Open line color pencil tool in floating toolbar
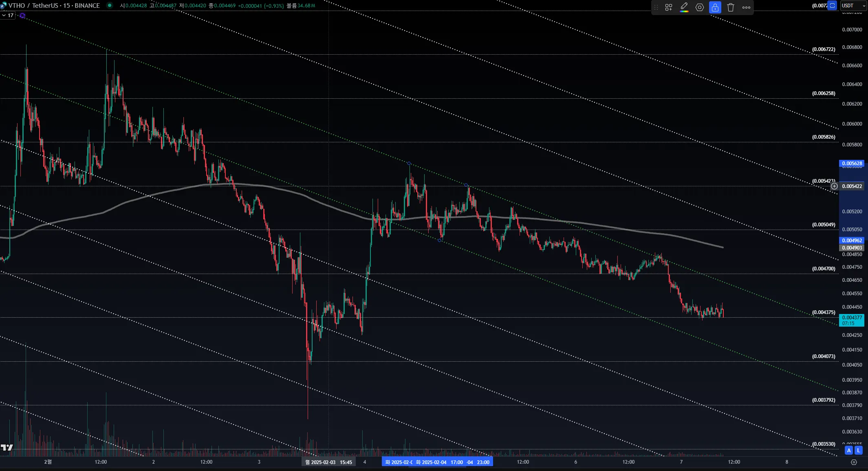This screenshot has width=868, height=471. point(684,7)
